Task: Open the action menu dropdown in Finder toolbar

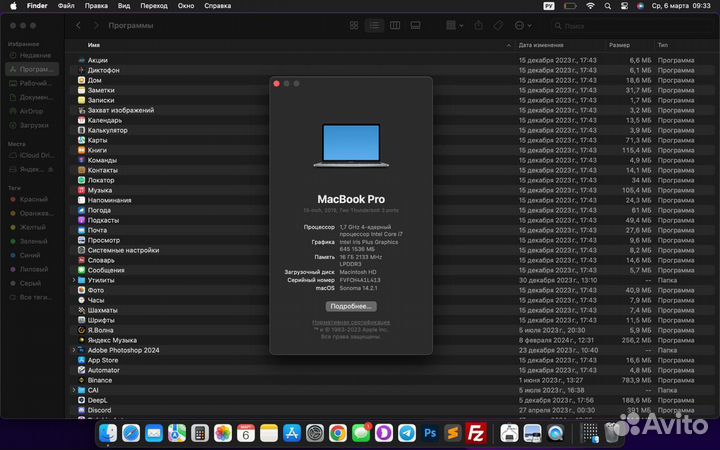Action: 523,26
